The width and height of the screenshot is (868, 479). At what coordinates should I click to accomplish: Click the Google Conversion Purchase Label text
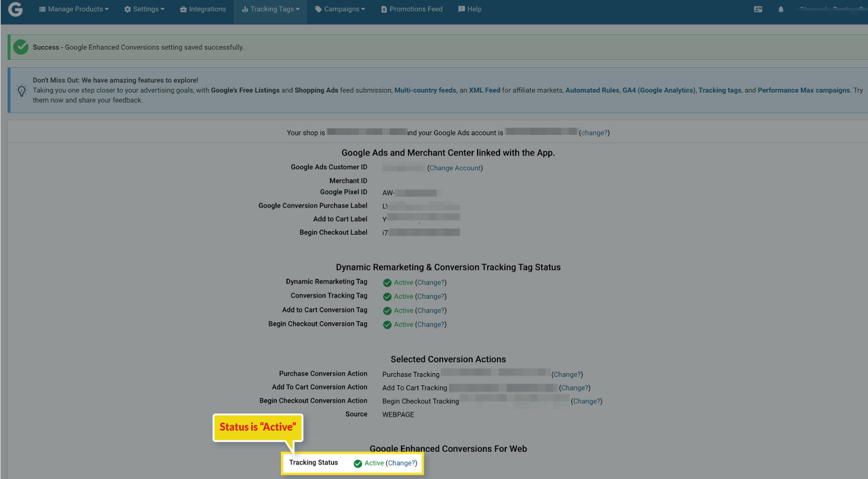coord(313,206)
